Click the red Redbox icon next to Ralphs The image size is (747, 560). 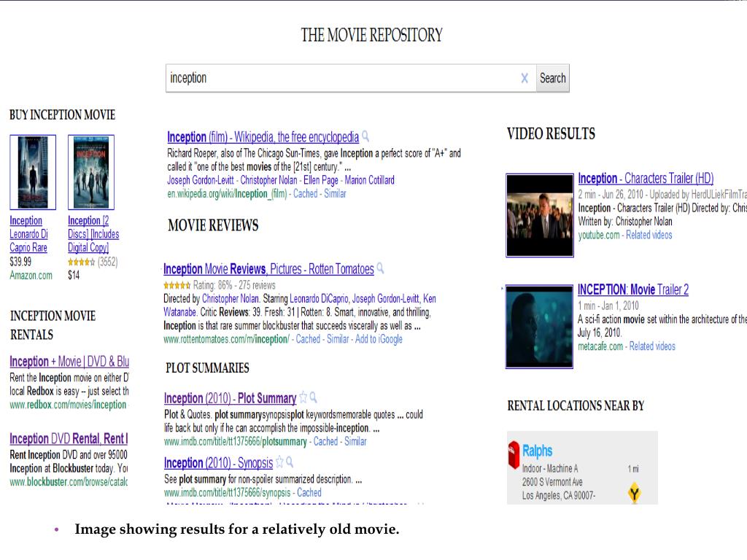pos(514,455)
